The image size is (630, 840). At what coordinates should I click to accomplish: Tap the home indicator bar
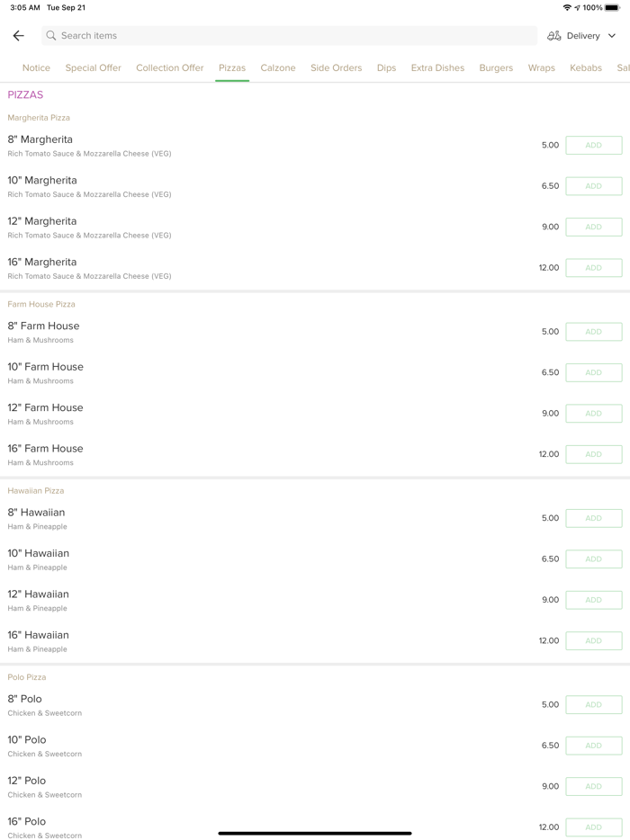[315, 833]
